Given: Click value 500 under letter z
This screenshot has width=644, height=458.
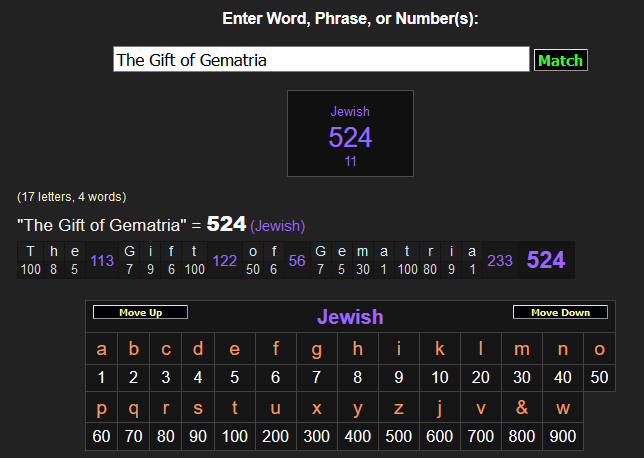Looking at the screenshot, I should [x=398, y=437].
